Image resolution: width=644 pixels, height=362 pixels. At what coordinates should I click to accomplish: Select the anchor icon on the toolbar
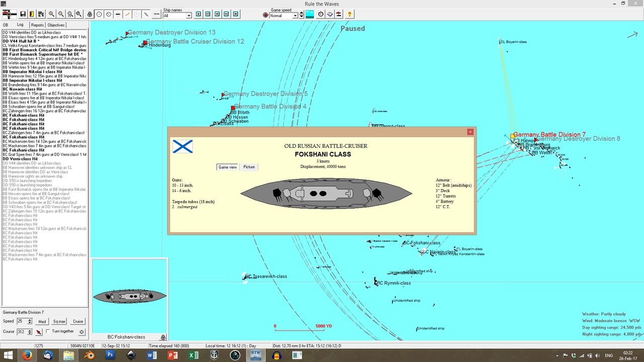[90, 14]
